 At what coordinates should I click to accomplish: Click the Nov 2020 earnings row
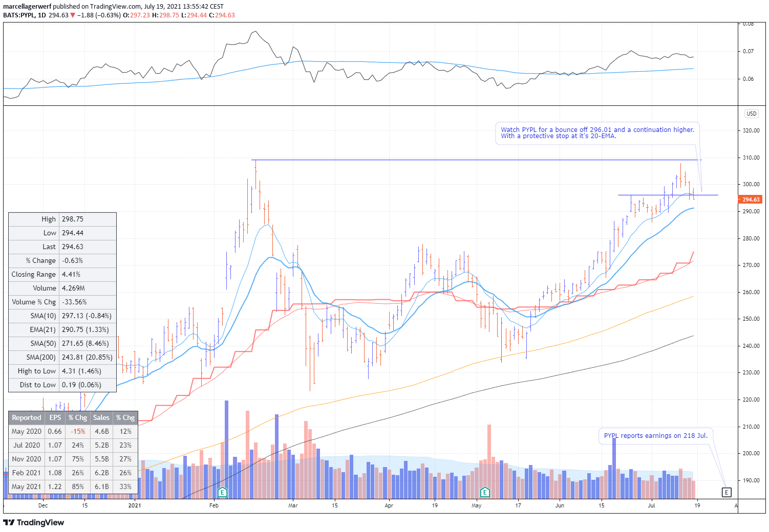pyautogui.click(x=73, y=459)
